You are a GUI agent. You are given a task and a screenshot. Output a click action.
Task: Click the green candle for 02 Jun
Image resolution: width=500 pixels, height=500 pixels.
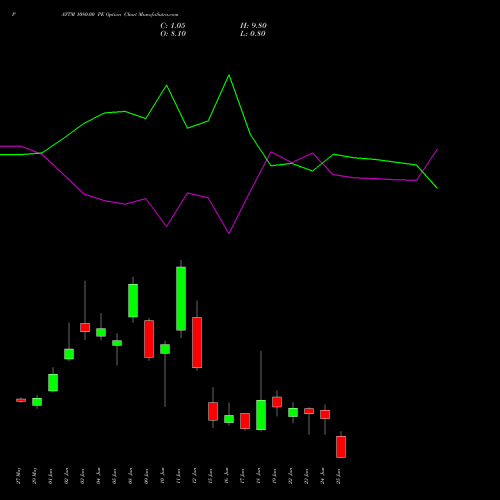click(69, 354)
